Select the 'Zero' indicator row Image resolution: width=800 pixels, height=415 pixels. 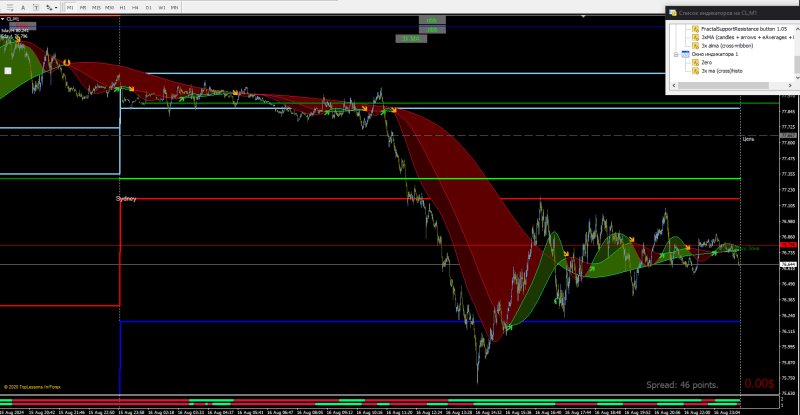click(x=706, y=62)
